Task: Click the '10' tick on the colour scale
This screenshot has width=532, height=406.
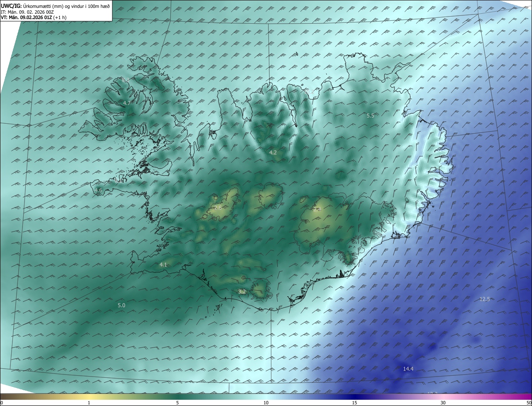Action: tap(266, 403)
